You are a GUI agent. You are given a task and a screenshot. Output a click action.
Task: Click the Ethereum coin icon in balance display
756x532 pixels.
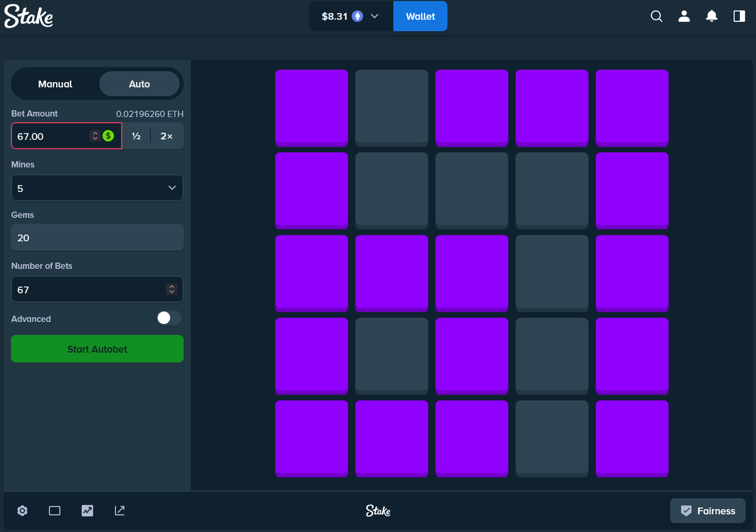point(357,16)
